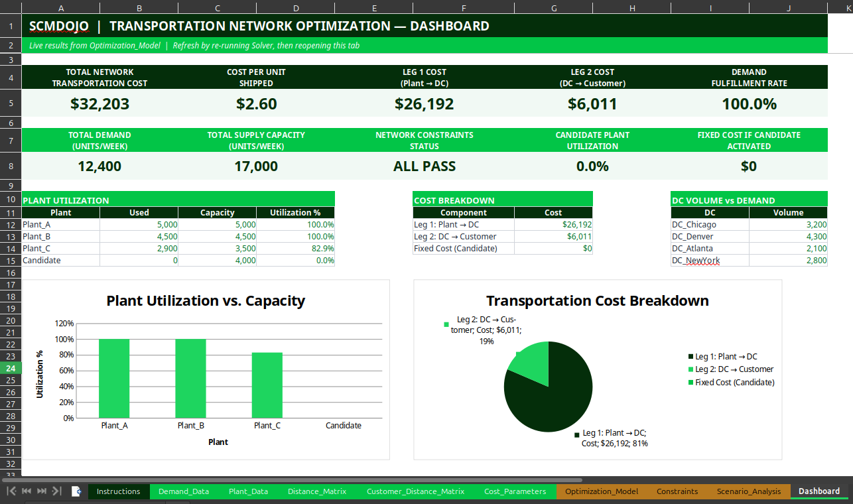853x504 pixels.
Task: Select highlighted row 24 header
Action: click(x=11, y=368)
